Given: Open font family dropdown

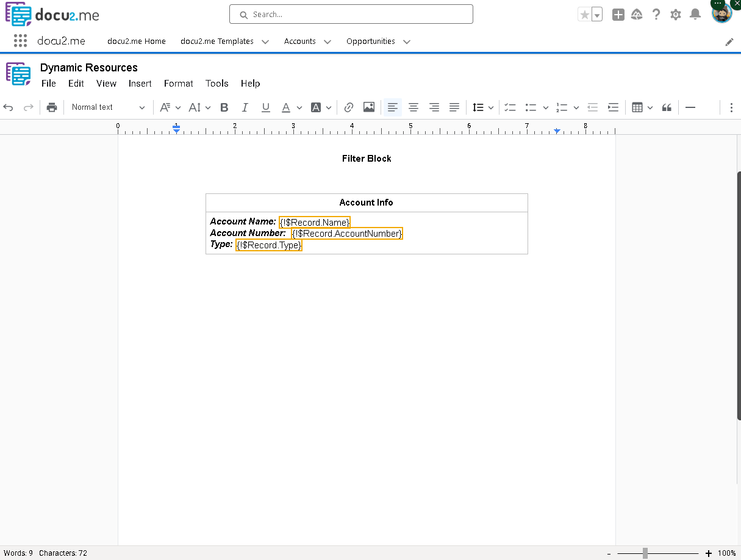Looking at the screenshot, I should tap(170, 107).
